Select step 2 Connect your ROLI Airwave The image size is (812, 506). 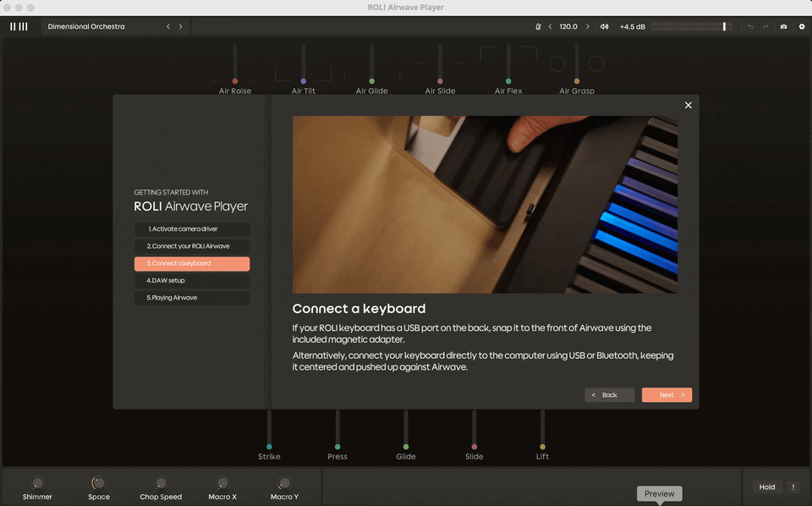(192, 246)
